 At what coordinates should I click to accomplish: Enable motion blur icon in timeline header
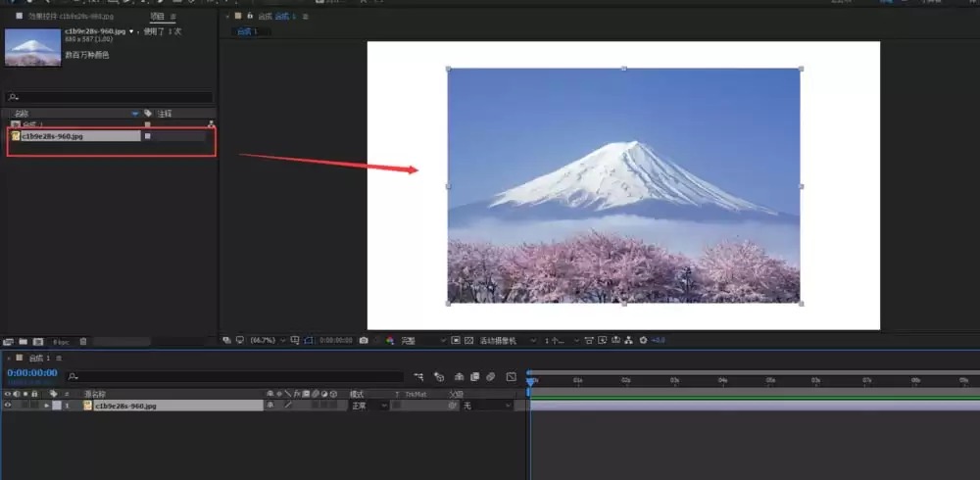tap(491, 377)
